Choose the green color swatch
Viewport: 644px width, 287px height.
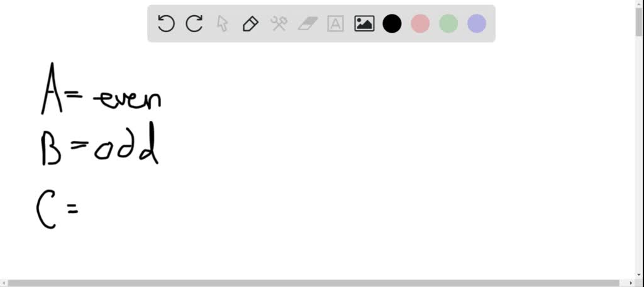448,23
